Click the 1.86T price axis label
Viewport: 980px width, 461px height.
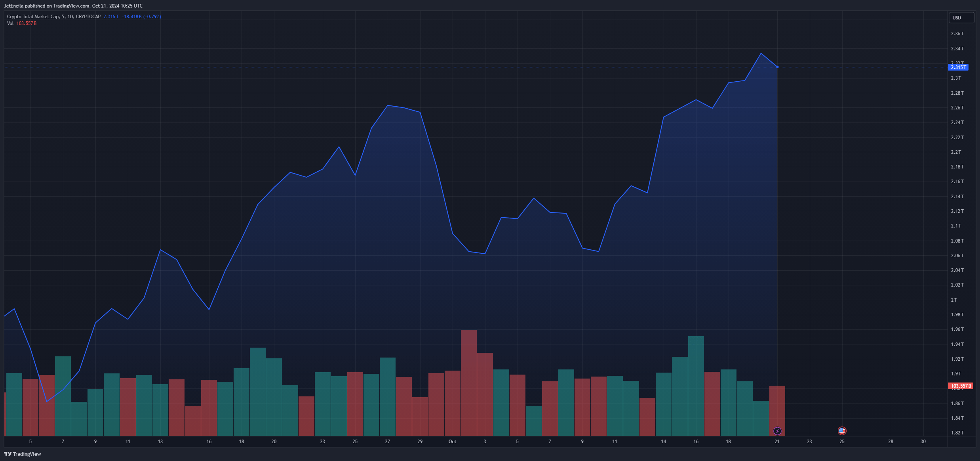click(x=957, y=404)
